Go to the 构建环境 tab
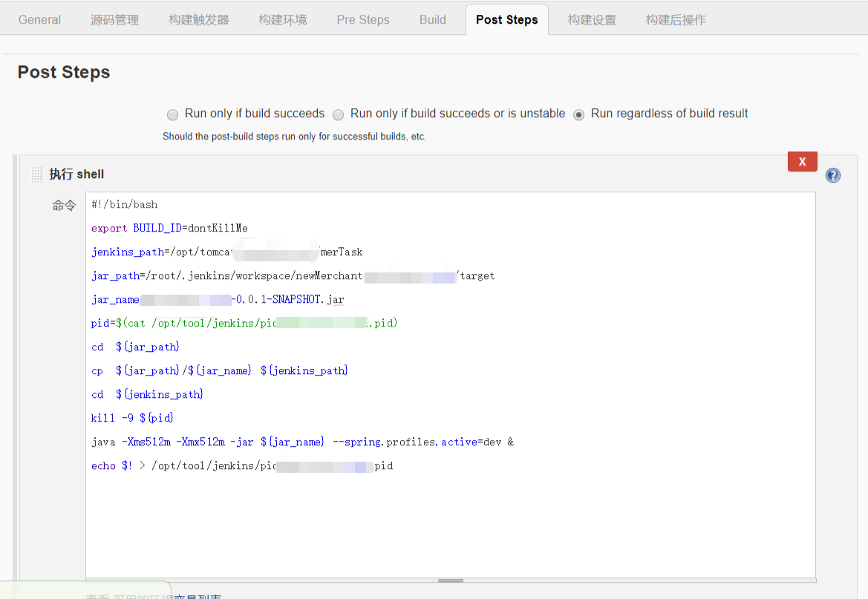868x599 pixels. pyautogui.click(x=282, y=20)
